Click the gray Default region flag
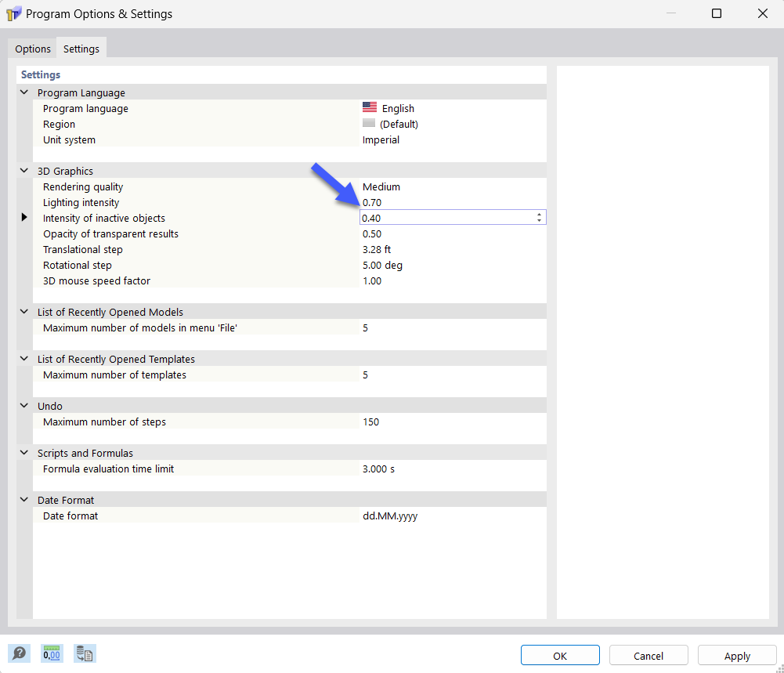This screenshot has width=784, height=673. click(369, 123)
